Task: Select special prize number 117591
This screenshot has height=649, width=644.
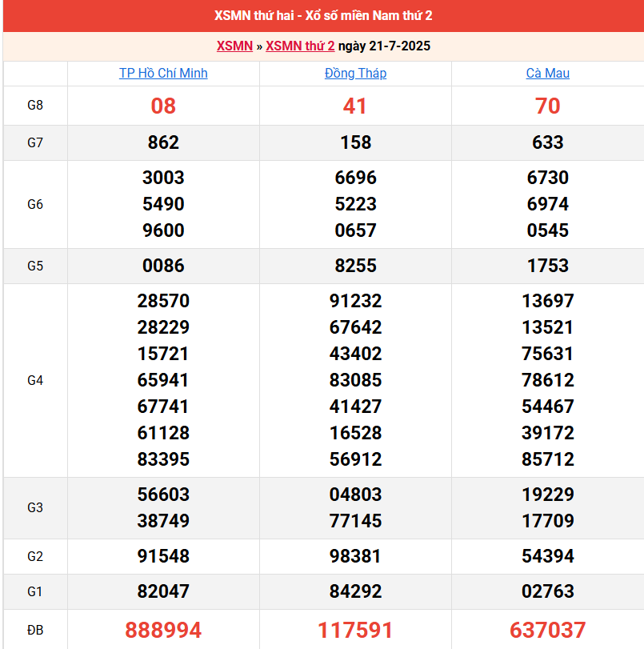Action: 355,630
